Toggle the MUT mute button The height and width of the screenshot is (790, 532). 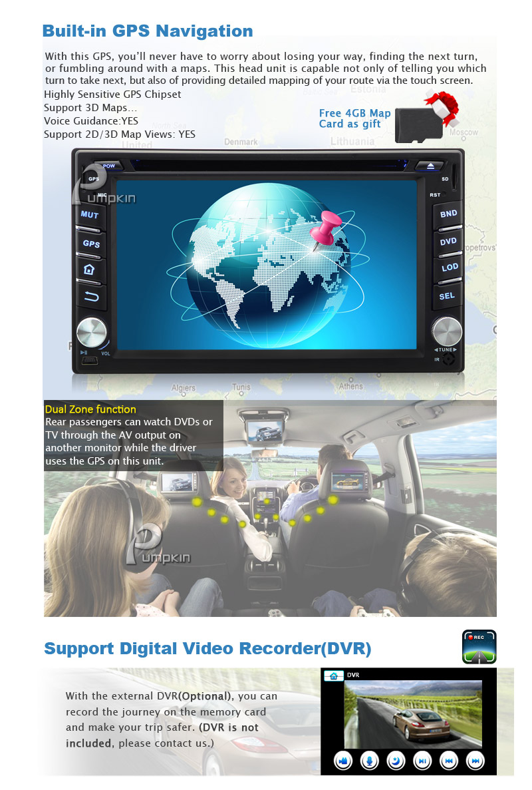[x=90, y=214]
